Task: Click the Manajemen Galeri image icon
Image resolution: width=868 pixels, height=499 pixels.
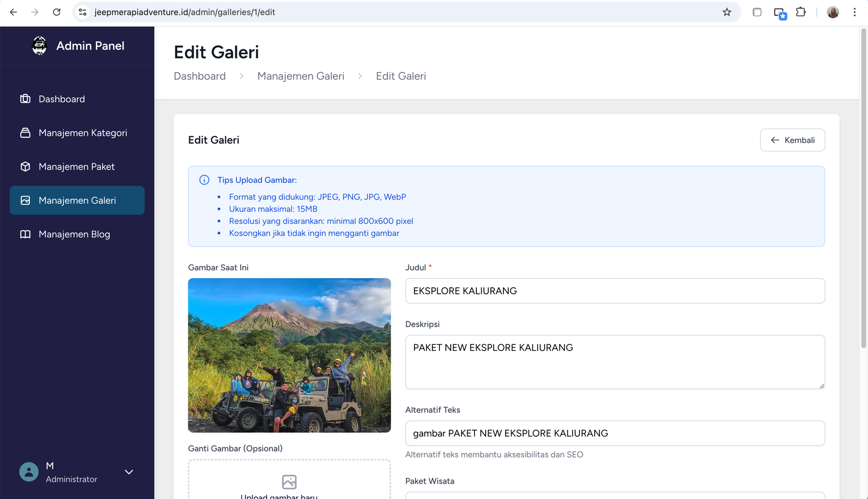Action: pyautogui.click(x=25, y=200)
